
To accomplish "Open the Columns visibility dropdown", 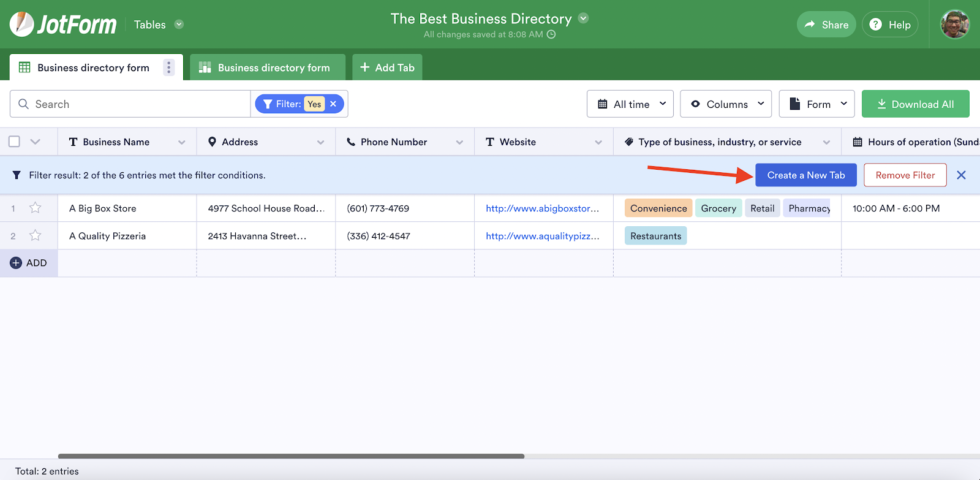I will [726, 104].
